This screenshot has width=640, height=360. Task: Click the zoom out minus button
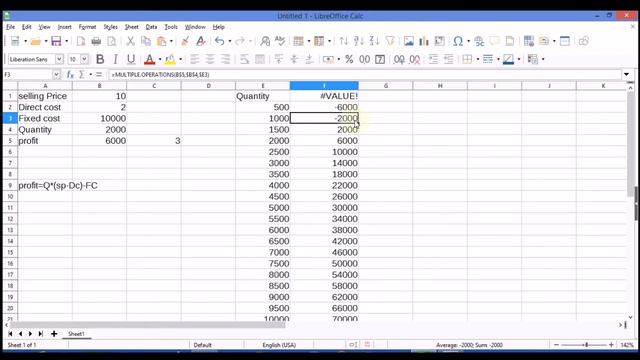point(556,345)
